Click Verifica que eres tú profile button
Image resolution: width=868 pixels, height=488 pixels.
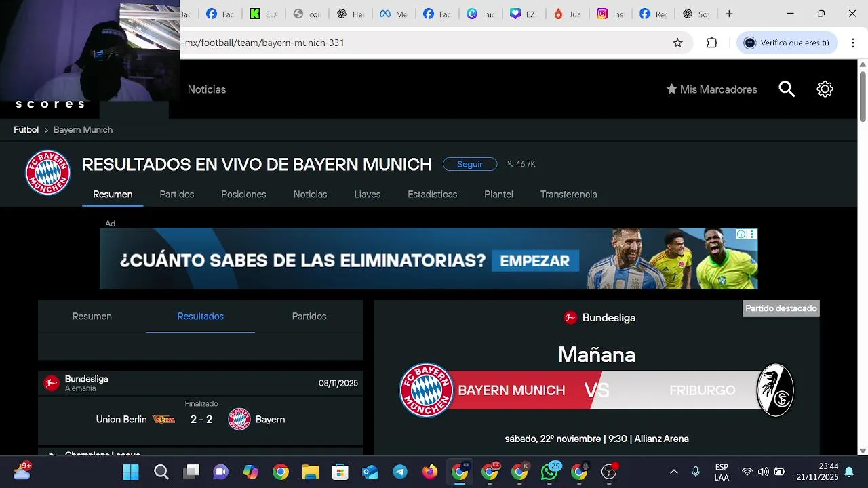[788, 43]
